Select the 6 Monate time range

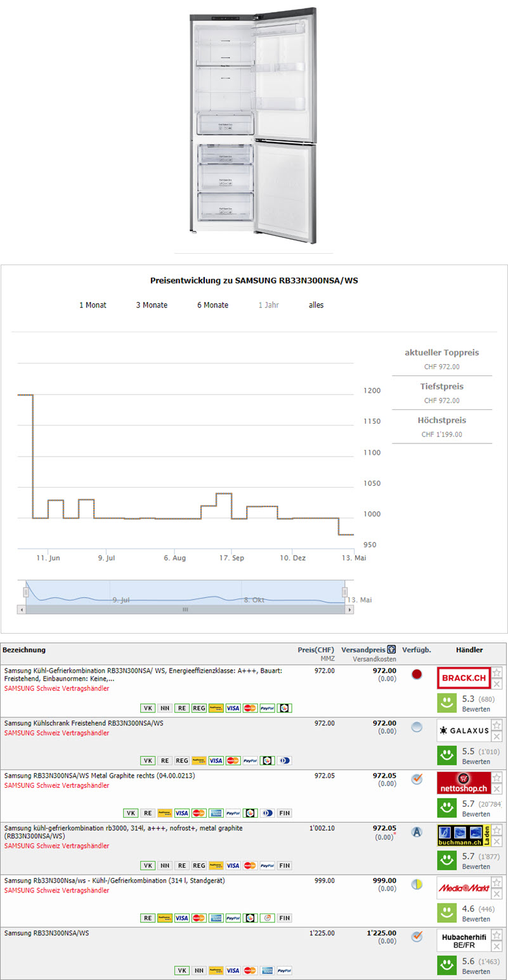tap(212, 305)
